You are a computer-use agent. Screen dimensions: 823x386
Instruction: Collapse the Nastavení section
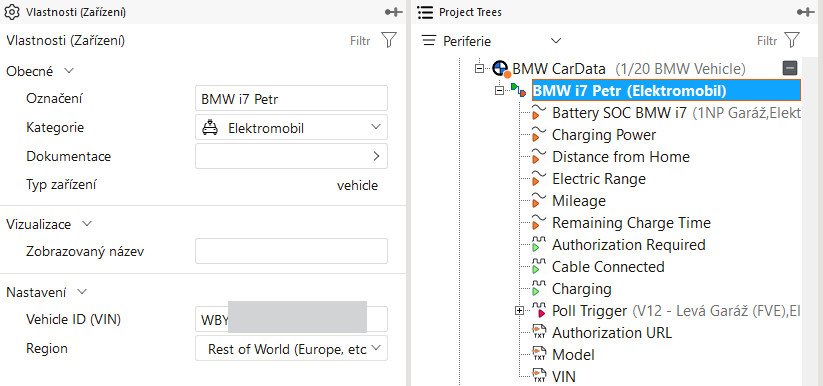coord(82,291)
